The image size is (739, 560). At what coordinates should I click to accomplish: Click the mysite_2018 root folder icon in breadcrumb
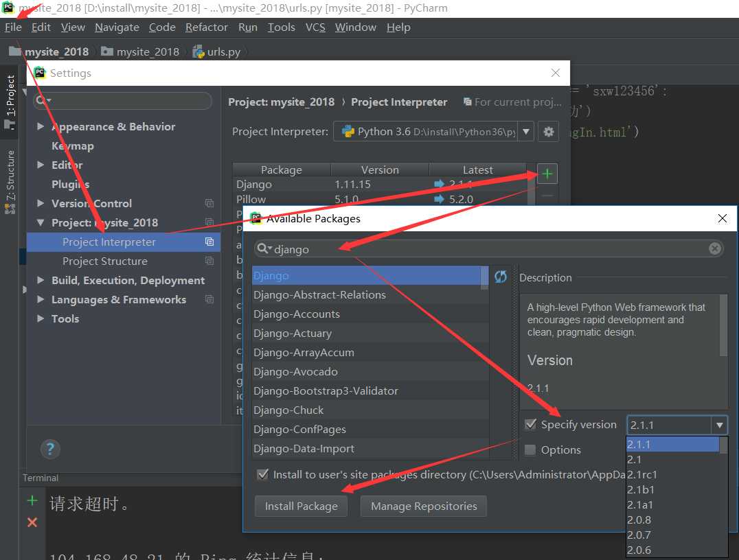point(14,51)
